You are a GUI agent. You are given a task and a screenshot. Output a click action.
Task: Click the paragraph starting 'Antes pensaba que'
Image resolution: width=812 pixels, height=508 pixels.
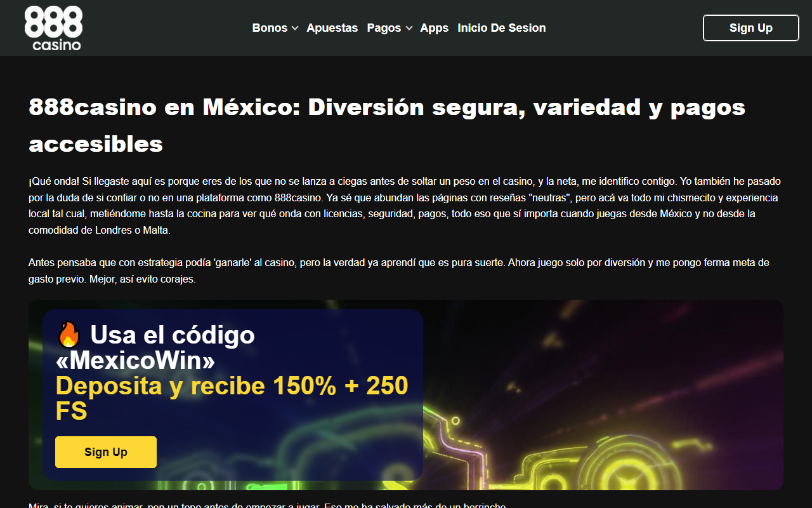399,271
